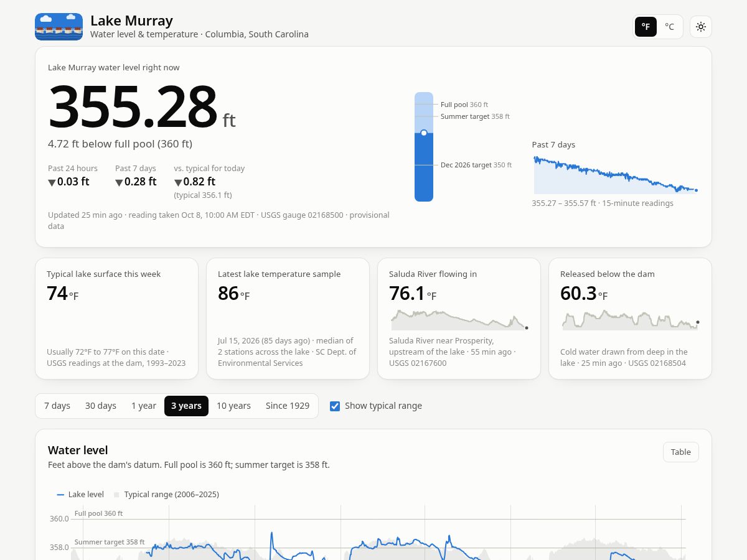Click '4.72 ft below full pool (360 ft)' text
Screen dimensions: 747x560
click(120, 144)
